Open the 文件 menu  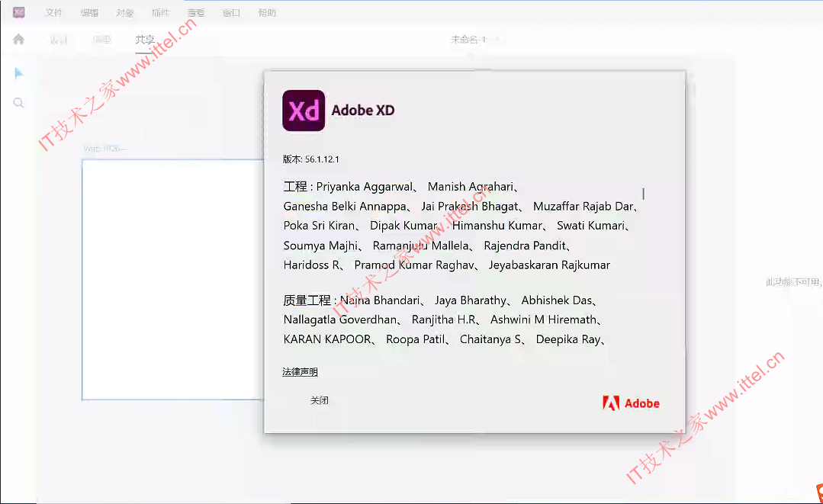[x=53, y=13]
